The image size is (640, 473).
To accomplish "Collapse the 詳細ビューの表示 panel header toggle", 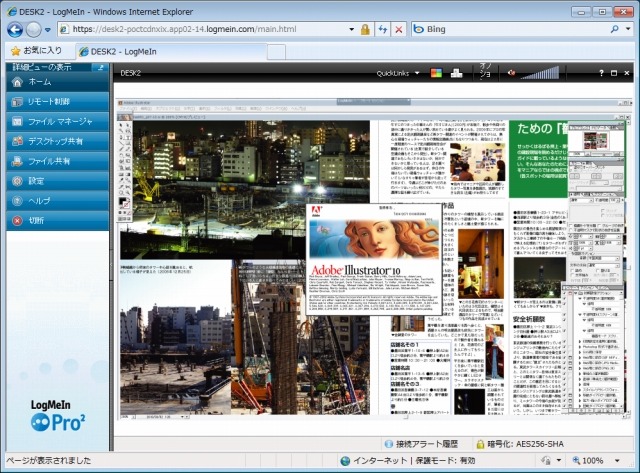I will 100,67.
